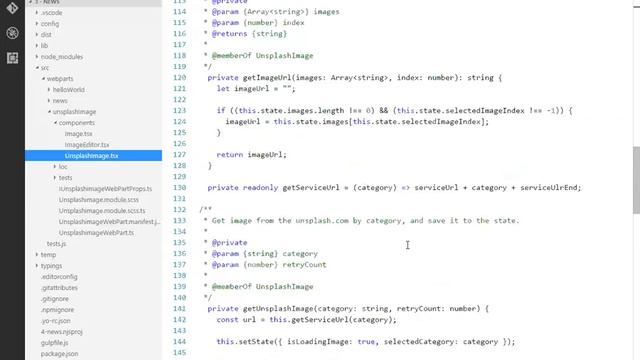Click line number 120 in gutter
The width and height of the screenshot is (640, 360).
coord(179,78)
